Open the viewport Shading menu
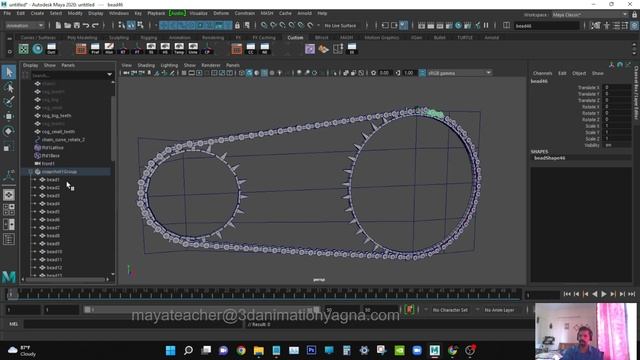This screenshot has height=360, width=640. pyautogui.click(x=146, y=65)
